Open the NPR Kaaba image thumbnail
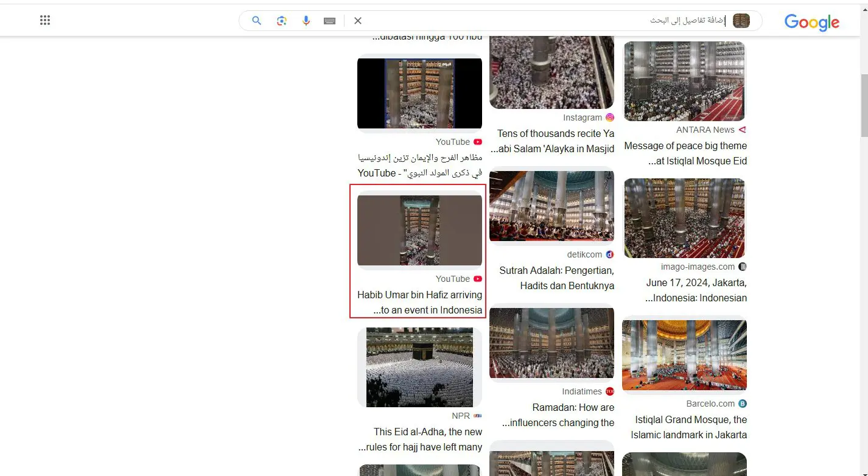Screen dimensions: 868x476 click(419, 367)
